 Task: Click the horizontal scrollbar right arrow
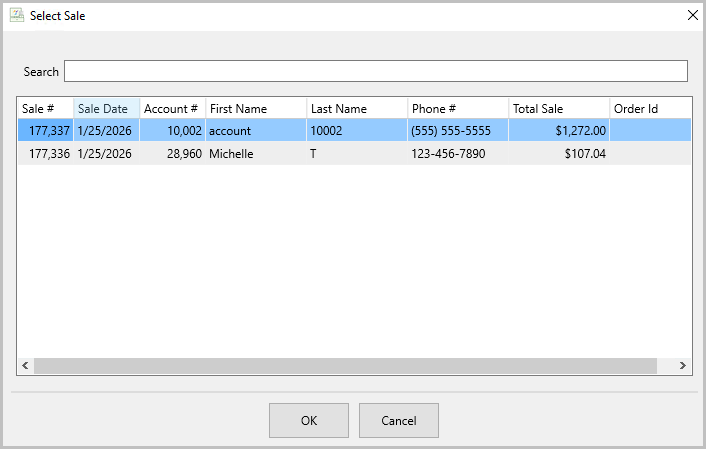[x=683, y=365]
